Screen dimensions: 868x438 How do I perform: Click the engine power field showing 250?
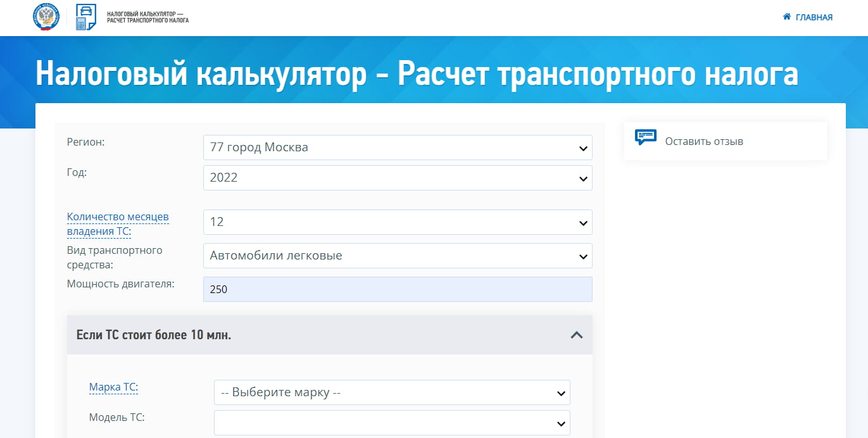tap(397, 289)
